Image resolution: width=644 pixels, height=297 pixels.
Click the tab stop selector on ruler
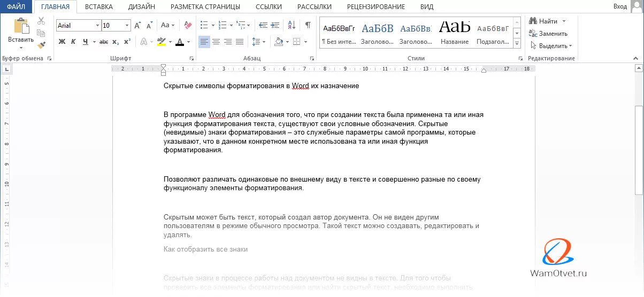pos(6,68)
